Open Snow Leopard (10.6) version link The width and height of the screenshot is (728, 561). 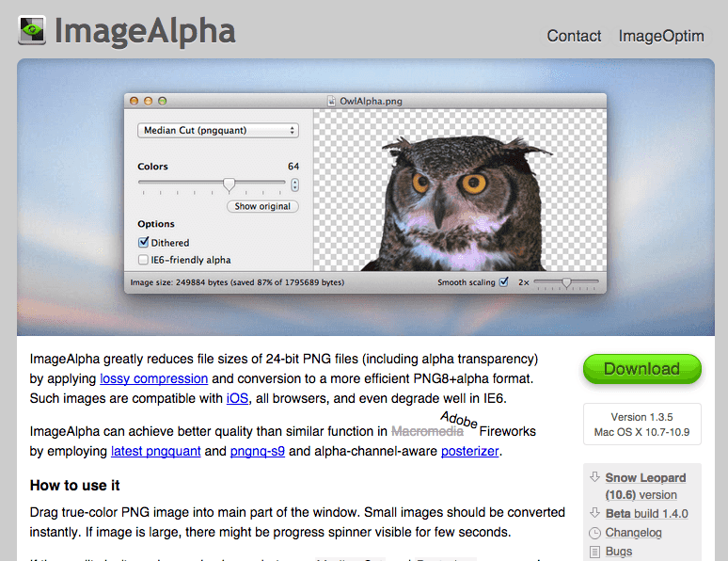645,487
